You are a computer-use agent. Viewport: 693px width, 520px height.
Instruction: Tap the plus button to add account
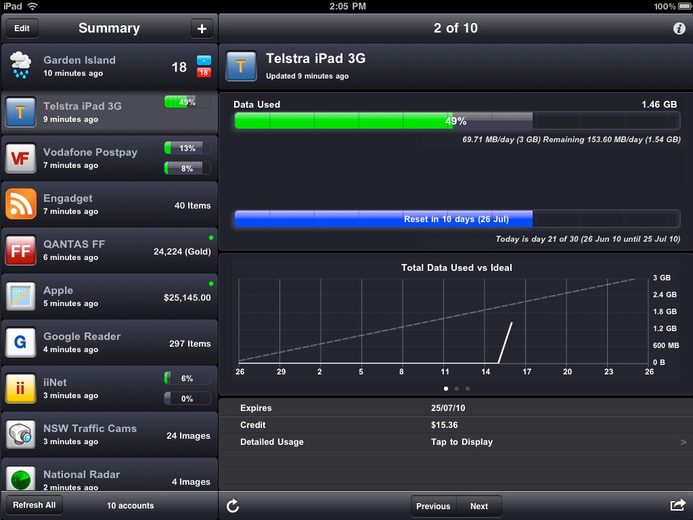click(x=202, y=28)
